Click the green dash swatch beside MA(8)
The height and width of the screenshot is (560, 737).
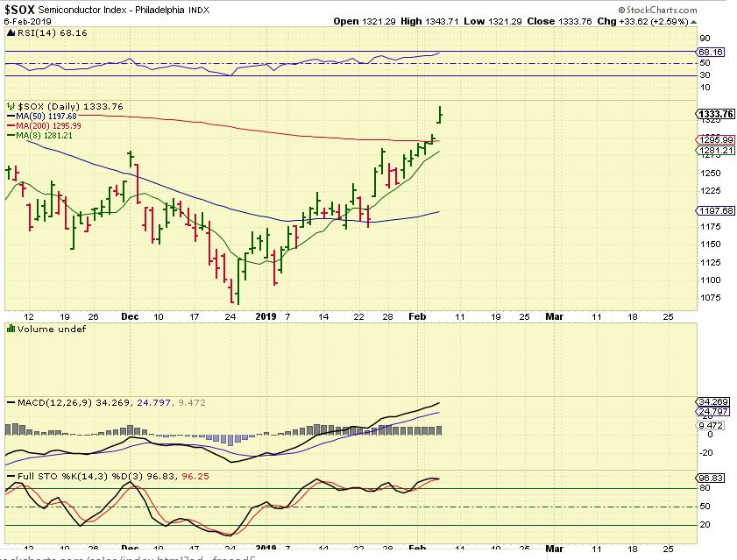11,136
